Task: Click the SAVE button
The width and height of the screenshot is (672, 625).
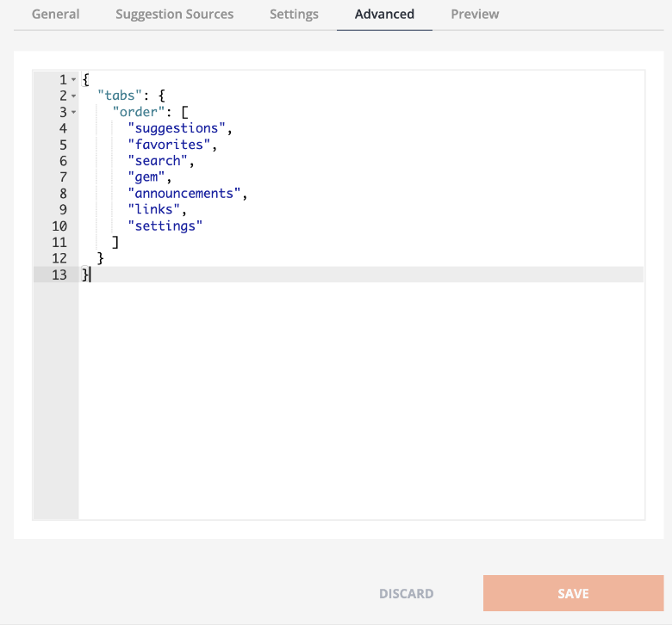Action: pos(573,593)
